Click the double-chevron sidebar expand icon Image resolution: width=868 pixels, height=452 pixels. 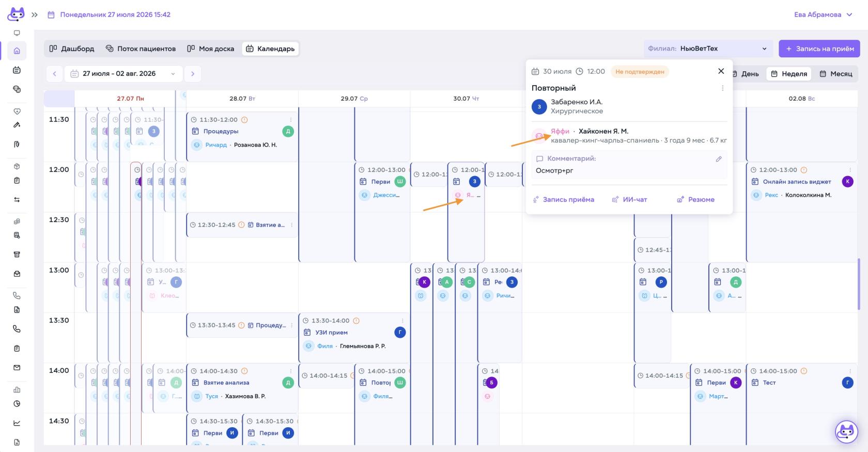[35, 15]
